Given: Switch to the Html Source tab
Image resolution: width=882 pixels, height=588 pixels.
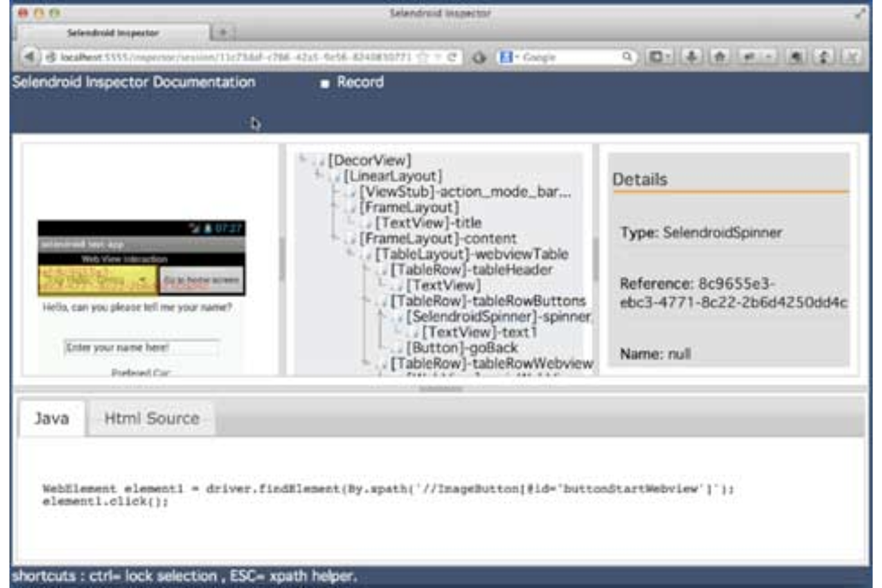Looking at the screenshot, I should click(x=151, y=419).
